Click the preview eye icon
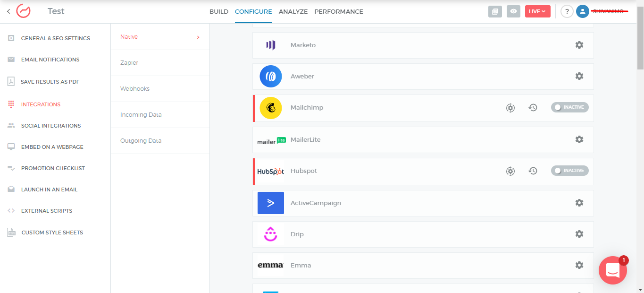Screen dimensions: 644x293 click(513, 11)
